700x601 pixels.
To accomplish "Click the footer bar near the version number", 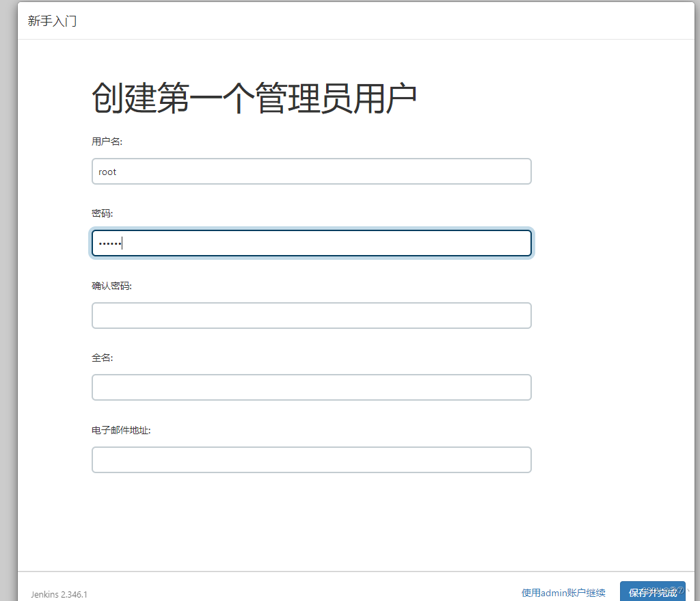I will [x=273, y=592].
